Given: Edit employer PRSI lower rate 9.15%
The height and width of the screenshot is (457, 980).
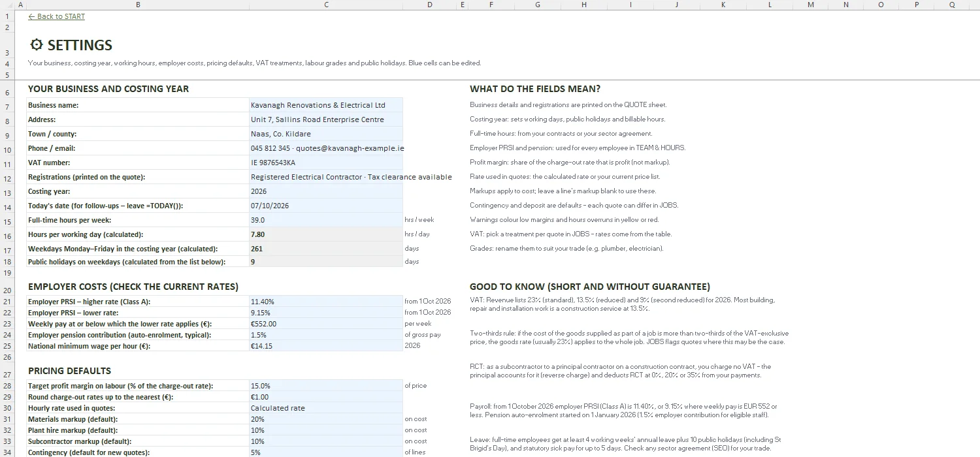Looking at the screenshot, I should click(326, 313).
